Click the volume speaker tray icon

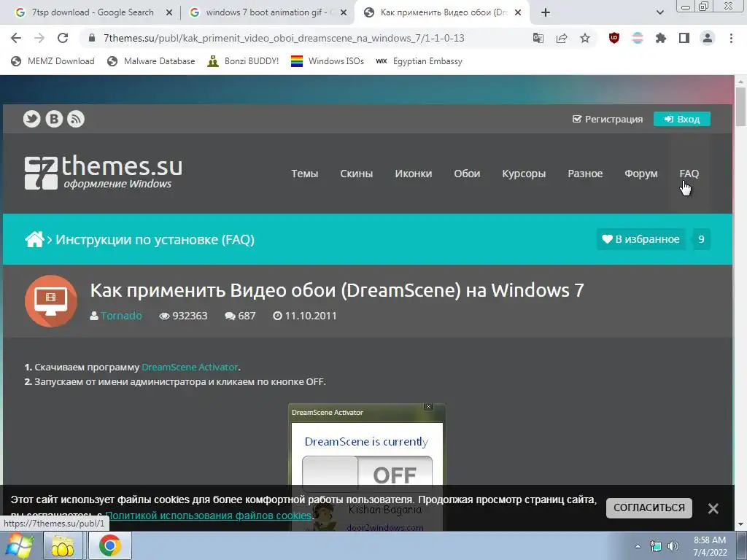673,546
